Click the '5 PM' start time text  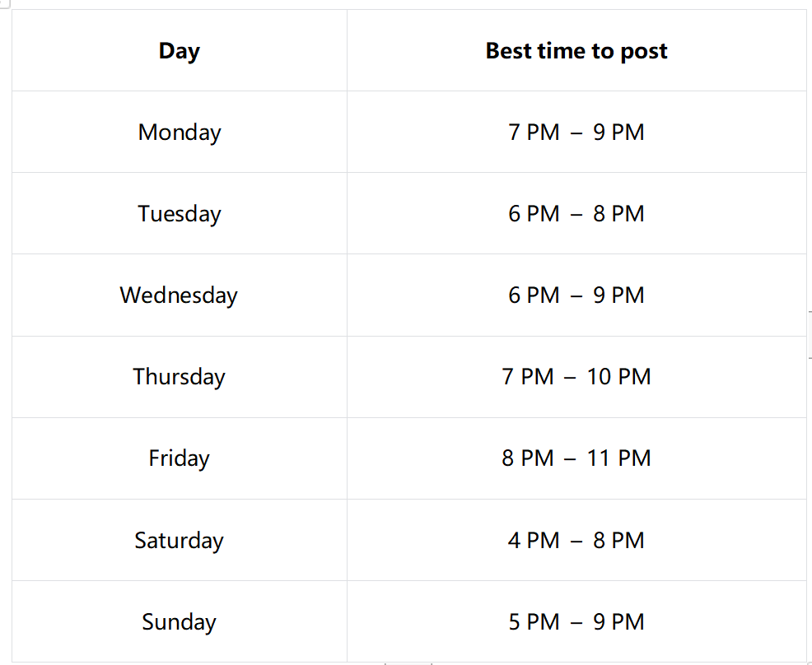[x=534, y=622]
